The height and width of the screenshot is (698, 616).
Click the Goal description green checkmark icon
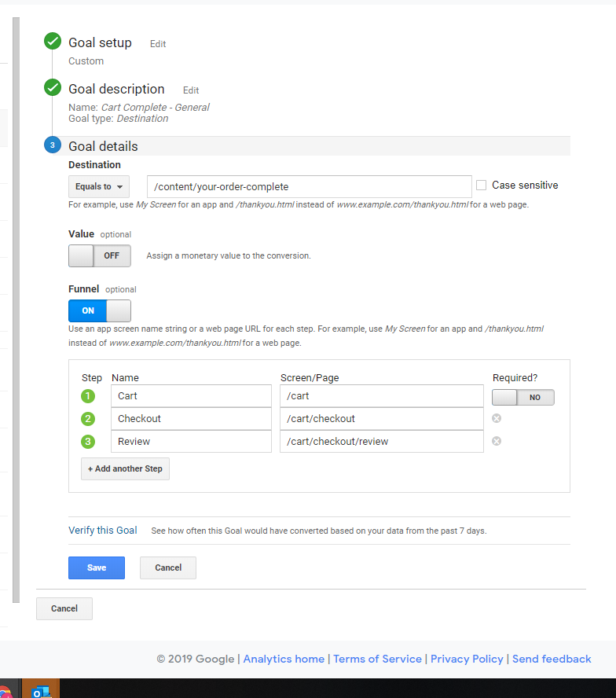(53, 88)
